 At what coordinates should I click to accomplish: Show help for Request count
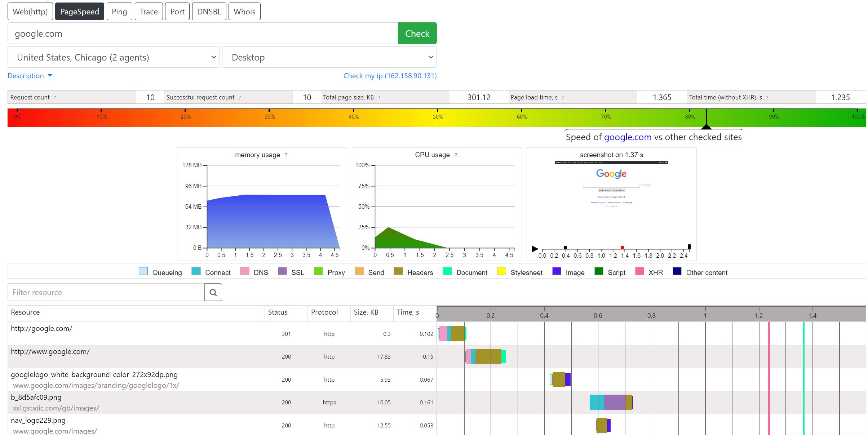click(x=55, y=98)
